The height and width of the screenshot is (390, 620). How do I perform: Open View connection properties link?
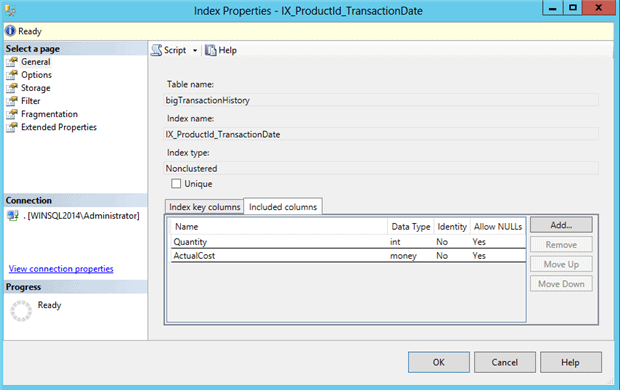(x=61, y=269)
